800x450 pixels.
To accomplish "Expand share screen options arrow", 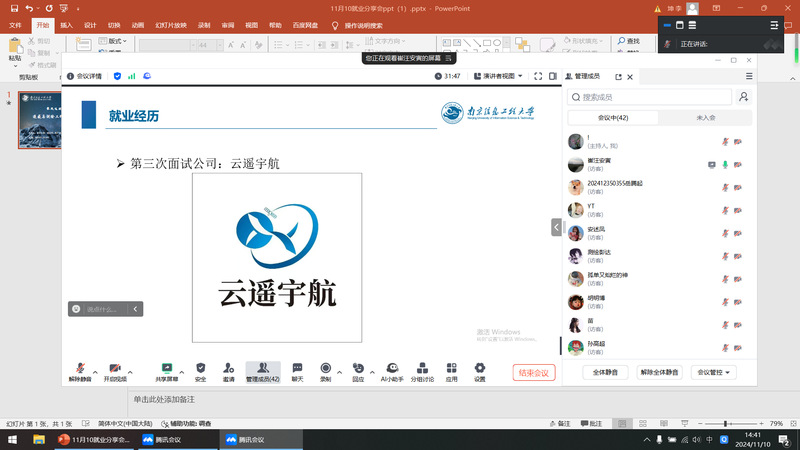I will pos(182,372).
